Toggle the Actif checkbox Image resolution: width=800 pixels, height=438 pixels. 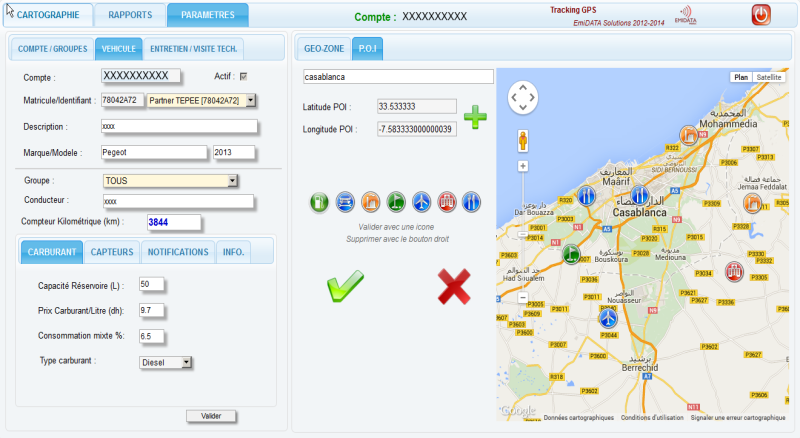click(243, 77)
